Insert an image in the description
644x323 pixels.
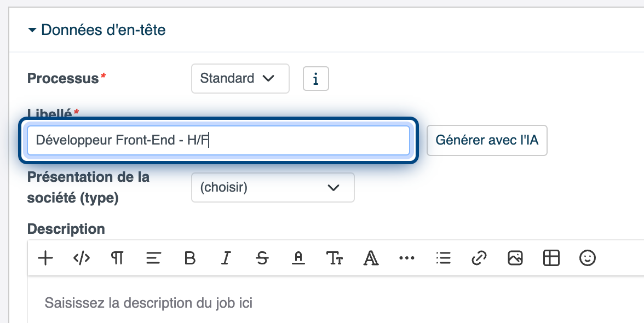pyautogui.click(x=515, y=258)
